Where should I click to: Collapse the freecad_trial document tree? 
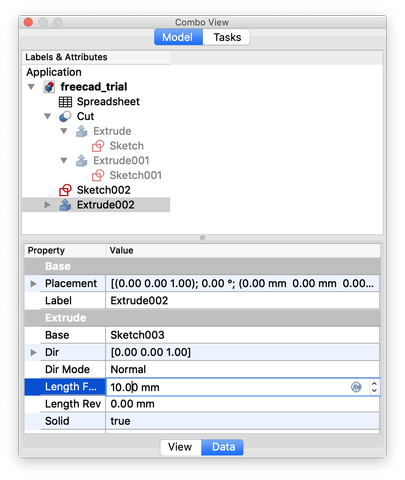click(x=31, y=87)
